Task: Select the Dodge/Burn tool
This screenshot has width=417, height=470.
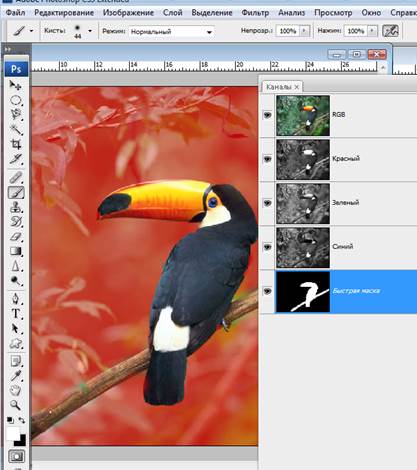Action: coord(15,281)
